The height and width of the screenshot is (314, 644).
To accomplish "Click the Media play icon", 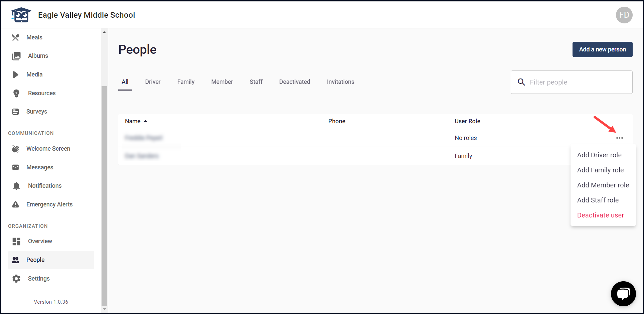I will pos(15,74).
